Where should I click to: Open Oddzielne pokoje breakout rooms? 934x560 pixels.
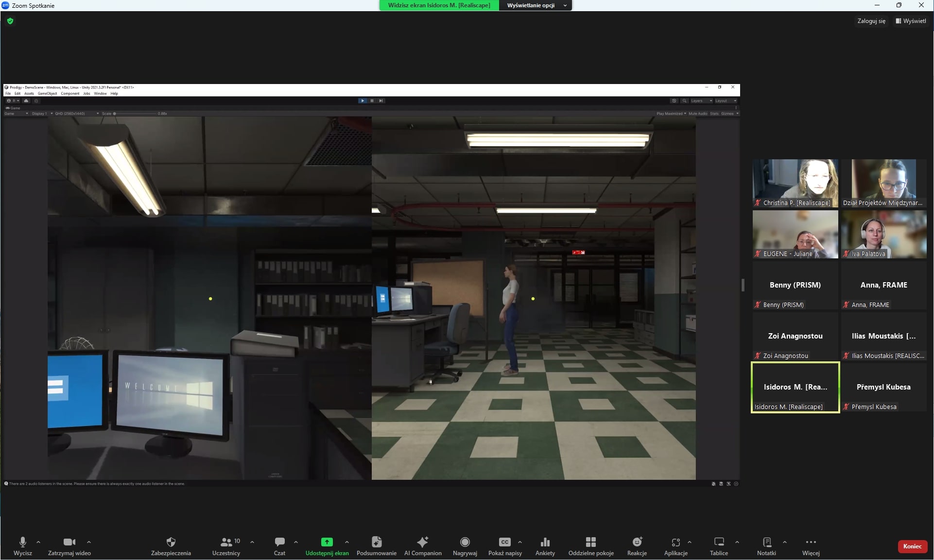pyautogui.click(x=591, y=542)
